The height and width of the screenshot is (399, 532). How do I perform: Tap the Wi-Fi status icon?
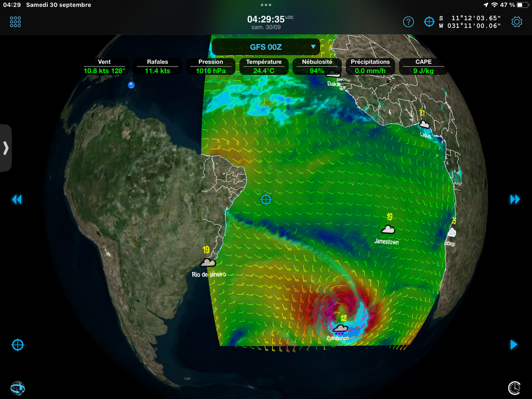(x=495, y=5)
